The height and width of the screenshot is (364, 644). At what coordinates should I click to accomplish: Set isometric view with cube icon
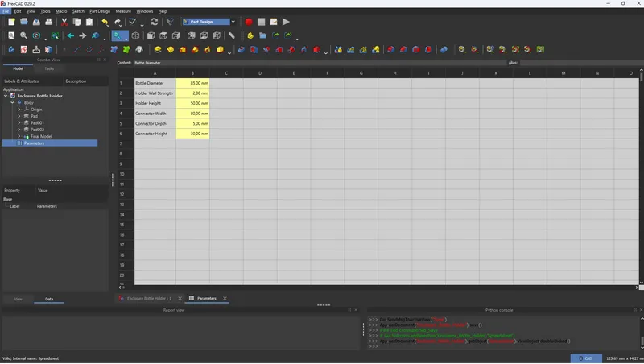tap(135, 35)
